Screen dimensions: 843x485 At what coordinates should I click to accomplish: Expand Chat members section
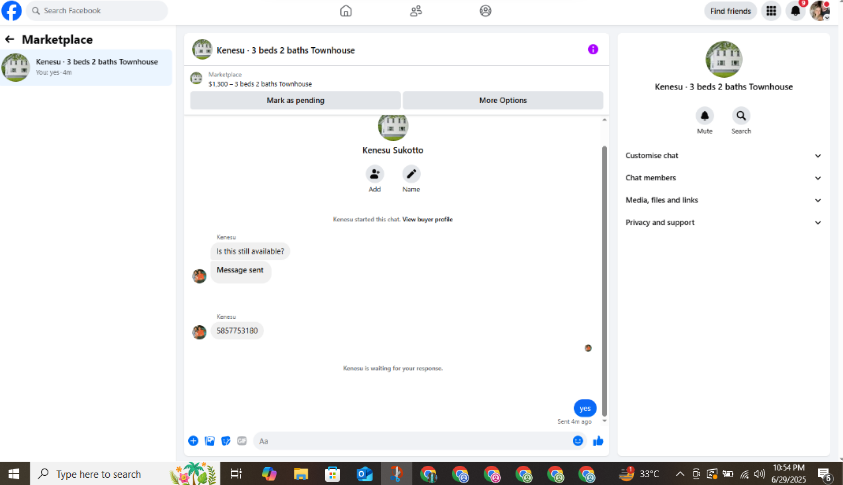click(x=724, y=177)
